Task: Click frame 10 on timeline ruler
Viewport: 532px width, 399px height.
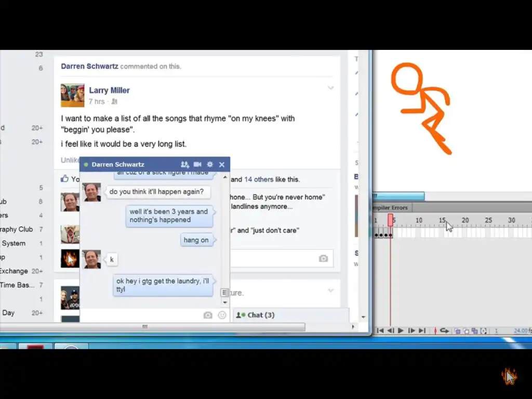Action: tap(419, 220)
